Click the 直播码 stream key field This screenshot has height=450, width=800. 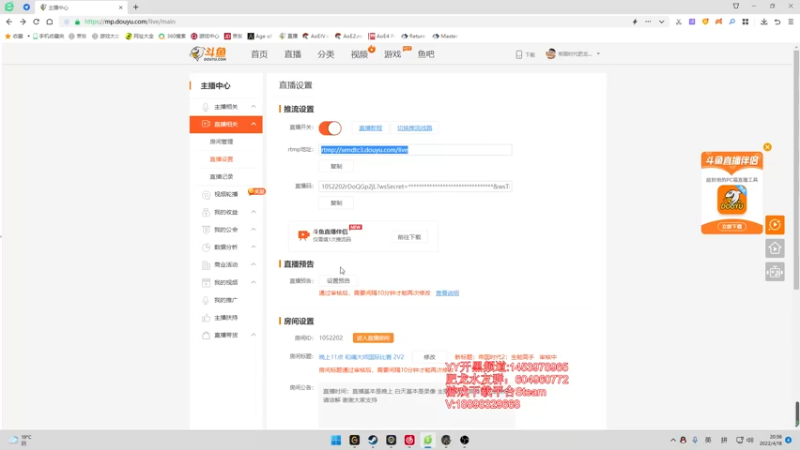(415, 186)
